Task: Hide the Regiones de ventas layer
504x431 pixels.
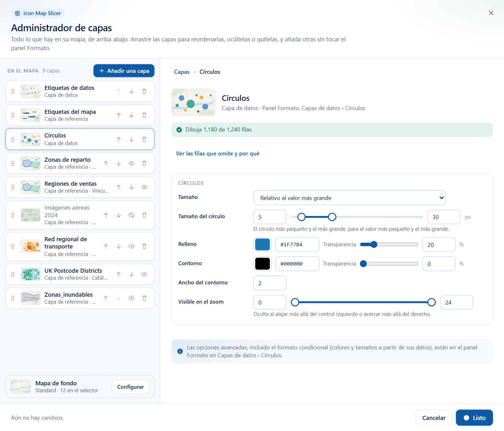Action: pos(144,187)
